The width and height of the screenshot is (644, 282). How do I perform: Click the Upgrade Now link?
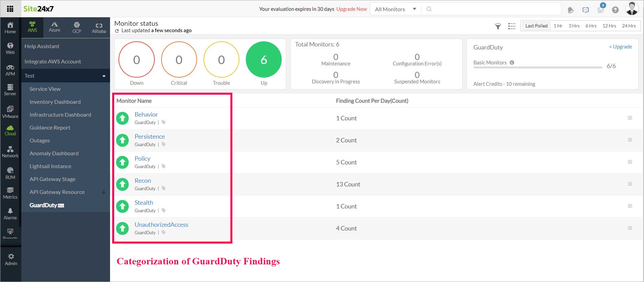[x=351, y=9]
